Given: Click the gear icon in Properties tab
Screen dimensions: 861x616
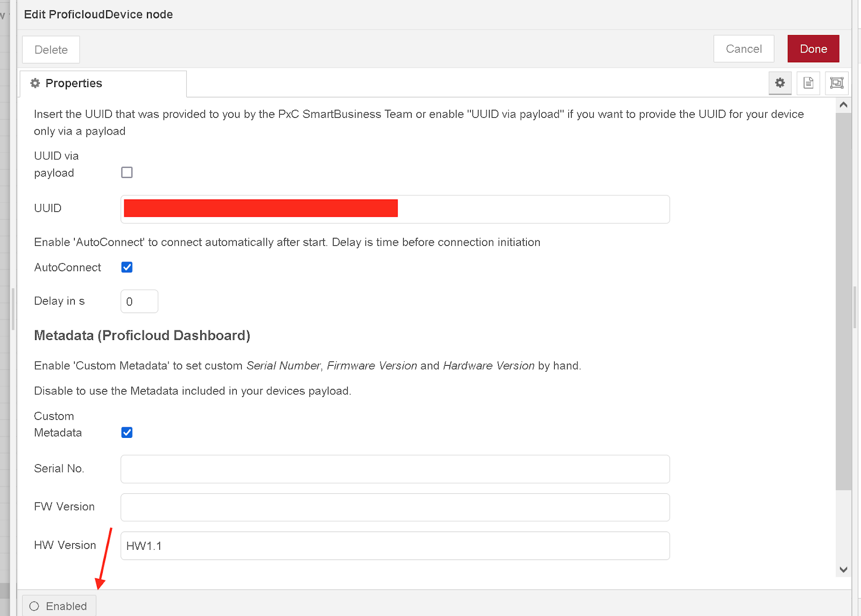Looking at the screenshot, I should 36,83.
